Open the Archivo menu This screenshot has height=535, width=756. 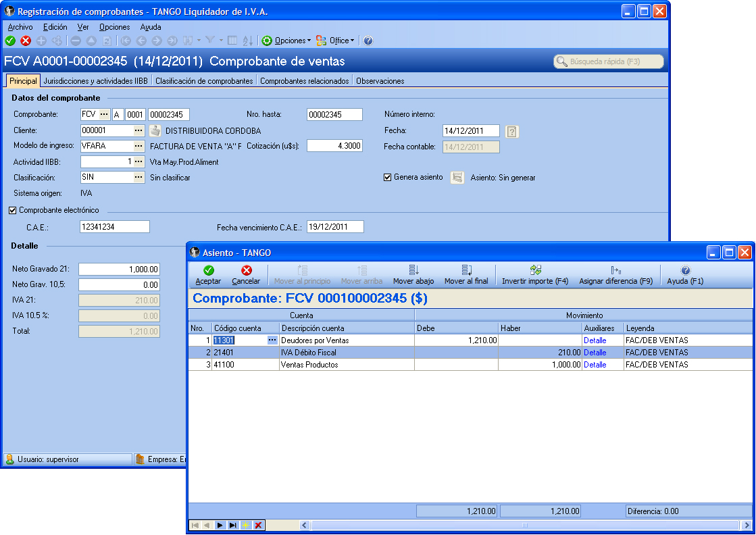[x=20, y=27]
